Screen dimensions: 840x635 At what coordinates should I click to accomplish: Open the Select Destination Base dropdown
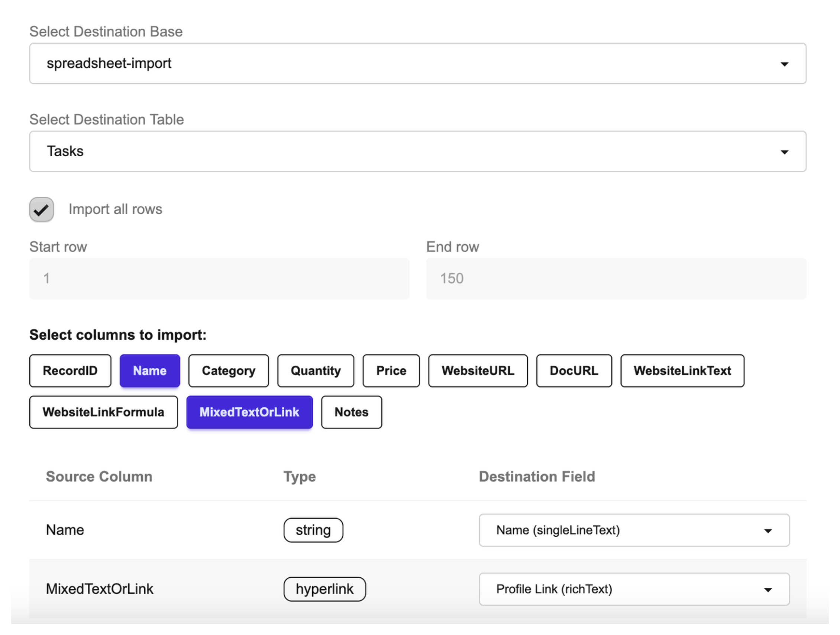coord(418,64)
